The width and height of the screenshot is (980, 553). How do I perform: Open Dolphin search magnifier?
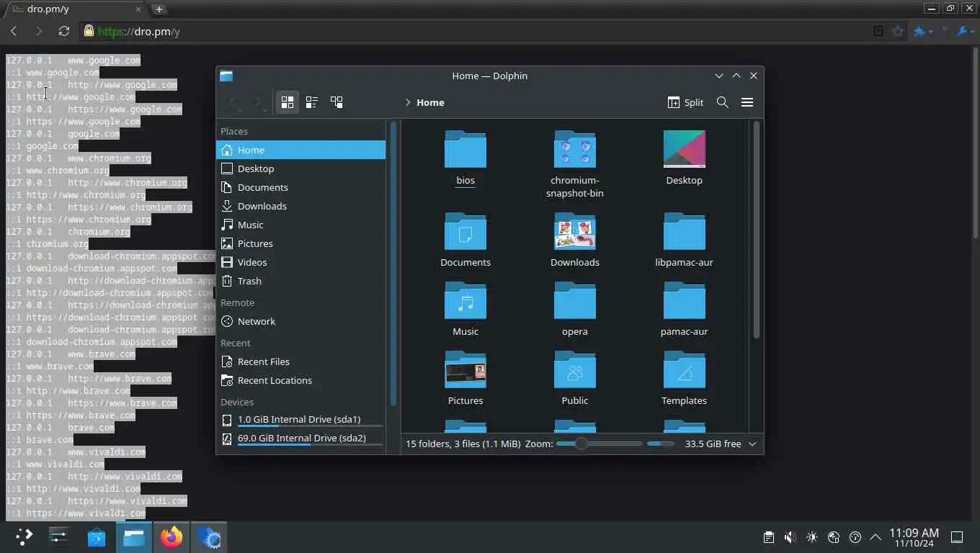click(723, 102)
